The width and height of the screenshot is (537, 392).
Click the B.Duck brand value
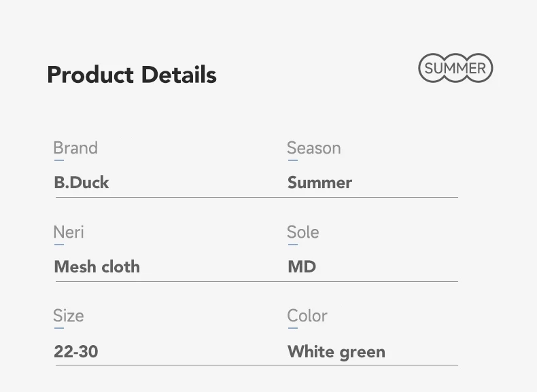click(x=82, y=183)
